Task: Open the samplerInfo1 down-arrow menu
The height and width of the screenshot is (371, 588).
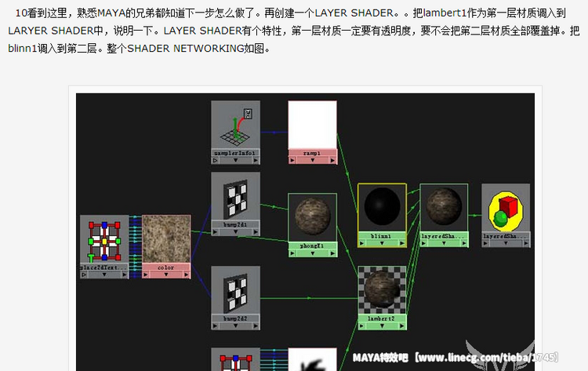Action: [x=235, y=160]
